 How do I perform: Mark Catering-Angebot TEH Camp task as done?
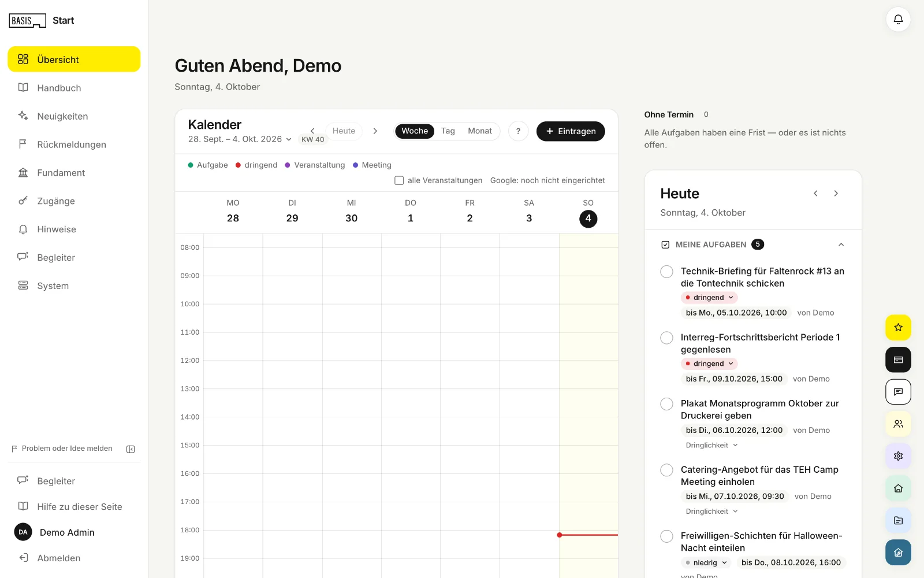click(666, 470)
